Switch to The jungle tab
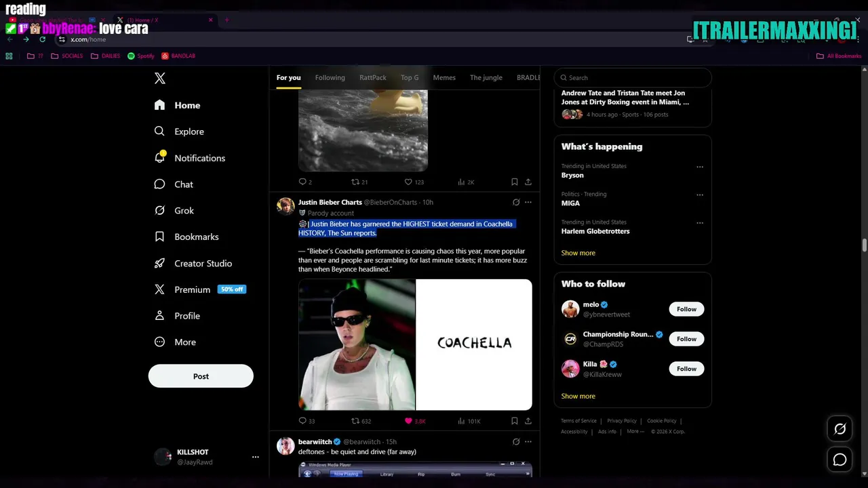868x488 pixels. pos(486,77)
